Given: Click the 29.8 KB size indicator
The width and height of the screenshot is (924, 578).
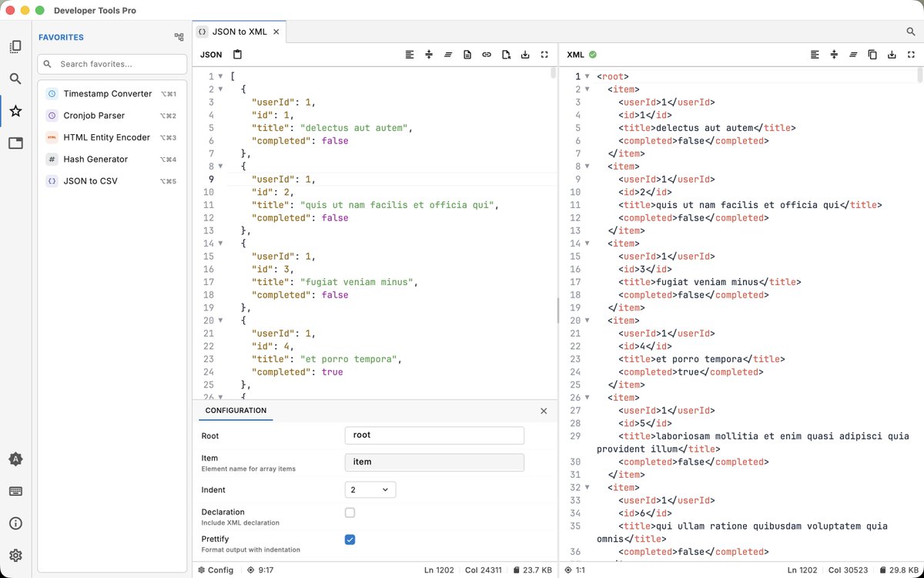Looking at the screenshot, I should 899,570.
